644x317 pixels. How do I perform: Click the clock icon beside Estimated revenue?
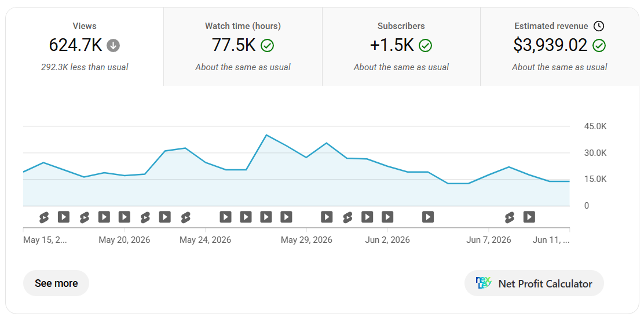pyautogui.click(x=599, y=26)
